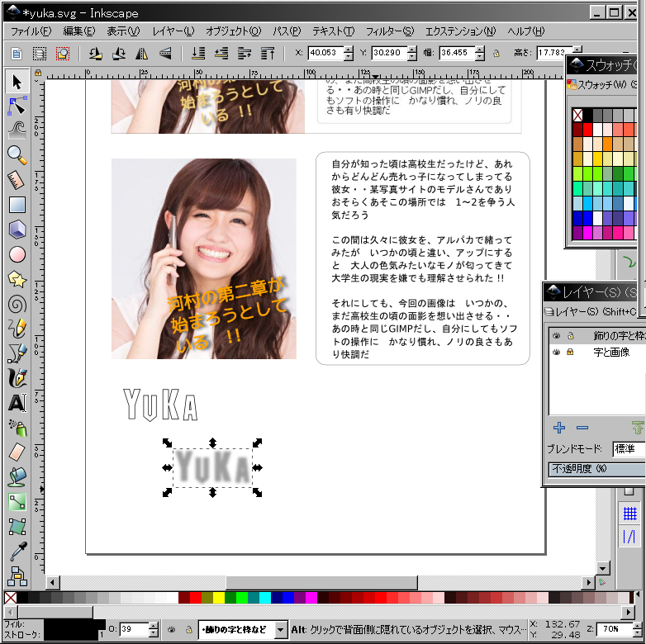This screenshot has width=646, height=644.
Task: Click X position input field
Action: [325, 53]
